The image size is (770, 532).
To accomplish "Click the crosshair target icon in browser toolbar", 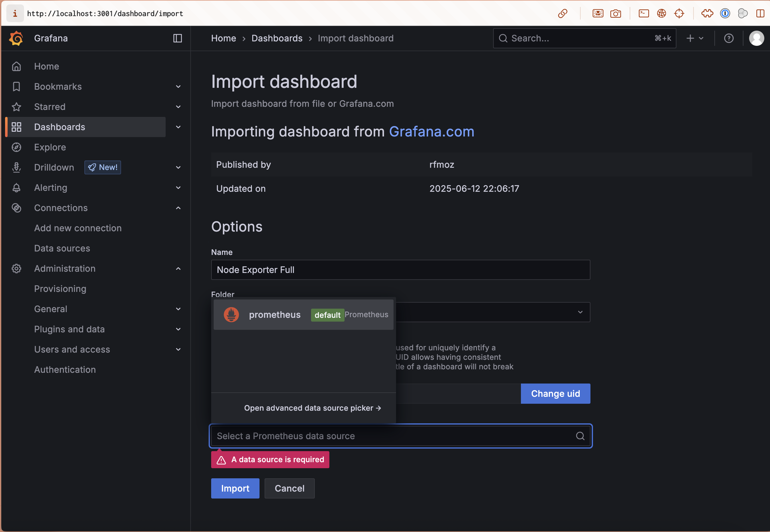I will coord(679,13).
